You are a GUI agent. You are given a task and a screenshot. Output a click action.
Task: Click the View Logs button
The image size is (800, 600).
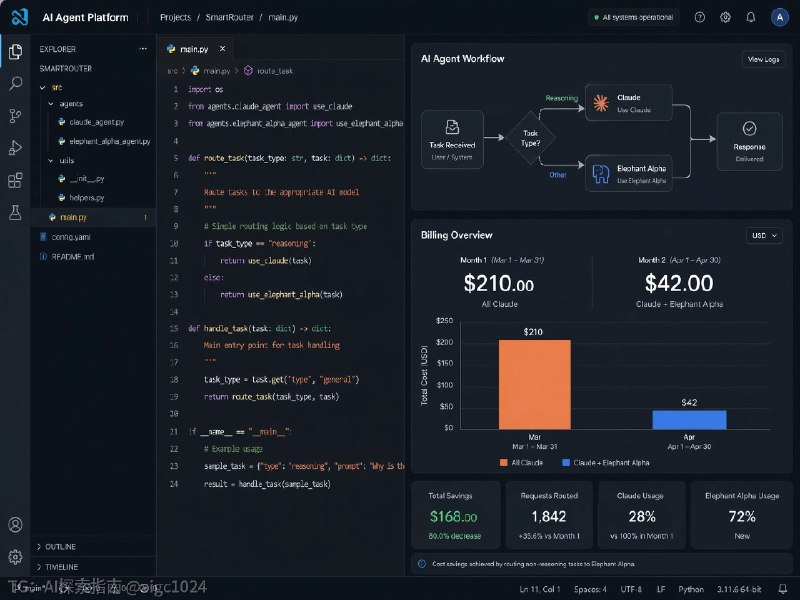click(763, 59)
